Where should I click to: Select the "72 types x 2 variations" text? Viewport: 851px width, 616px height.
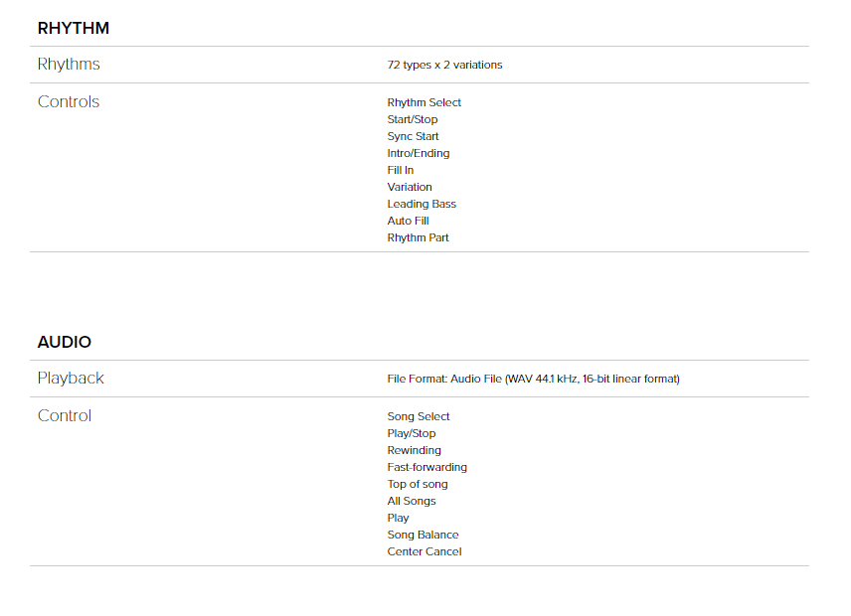point(444,66)
